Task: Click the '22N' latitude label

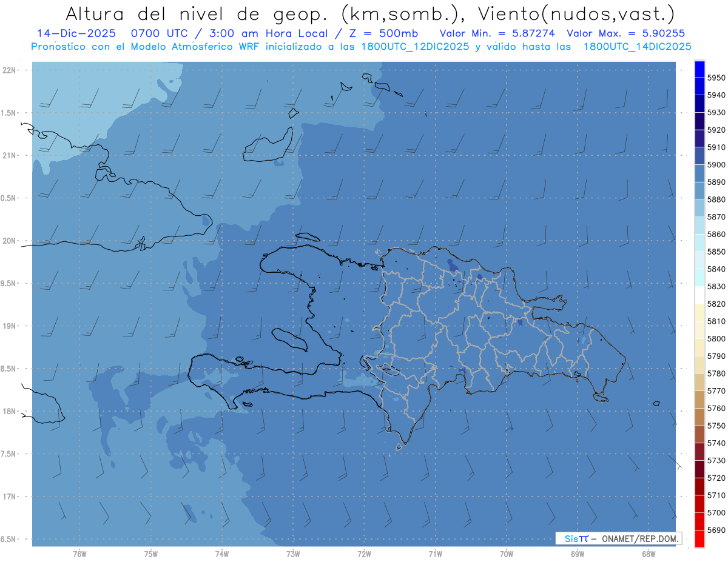Action: (x=10, y=70)
